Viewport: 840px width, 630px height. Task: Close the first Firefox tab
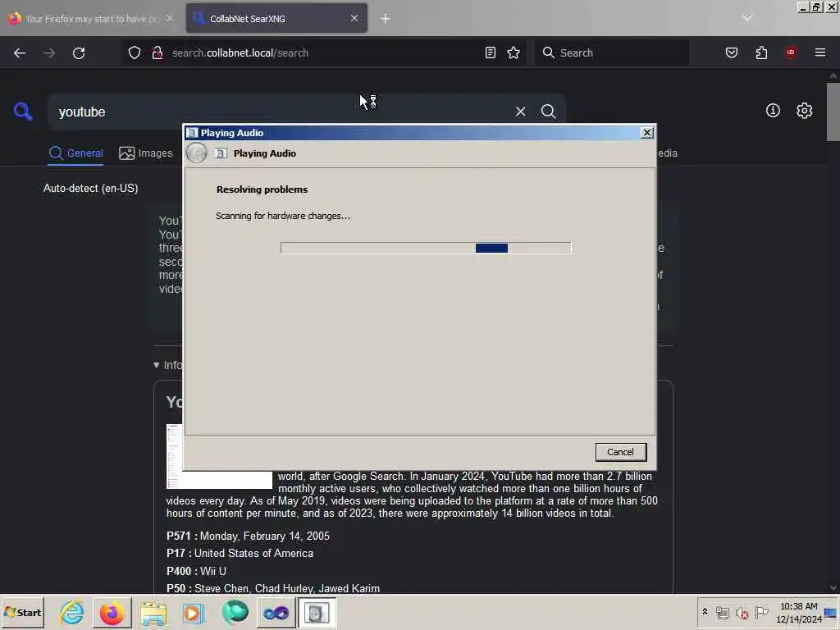169,18
